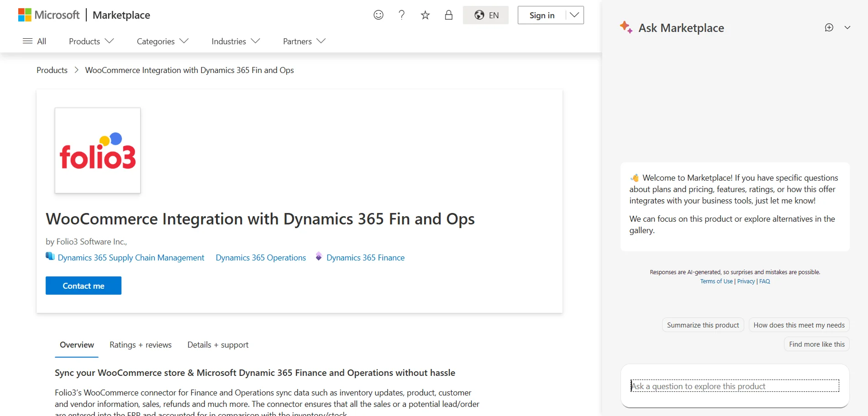Expand the Categories dropdown menu

tap(163, 41)
